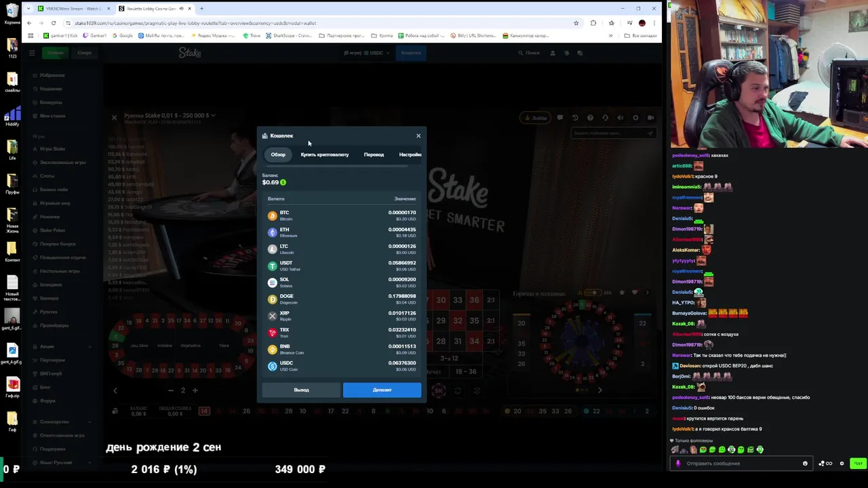This screenshot has width=868, height=488.
Task: Select the Спорт button in Stake header
Action: pos(84,53)
